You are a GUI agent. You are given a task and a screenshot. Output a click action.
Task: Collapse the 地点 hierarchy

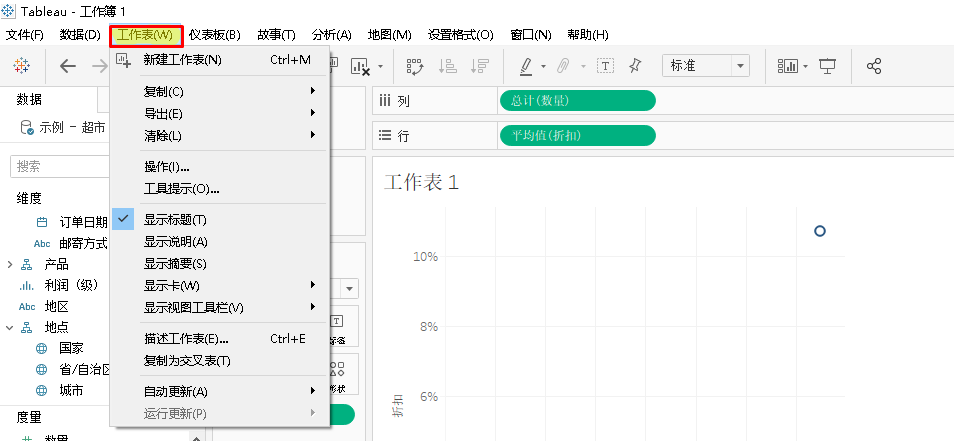coord(10,327)
